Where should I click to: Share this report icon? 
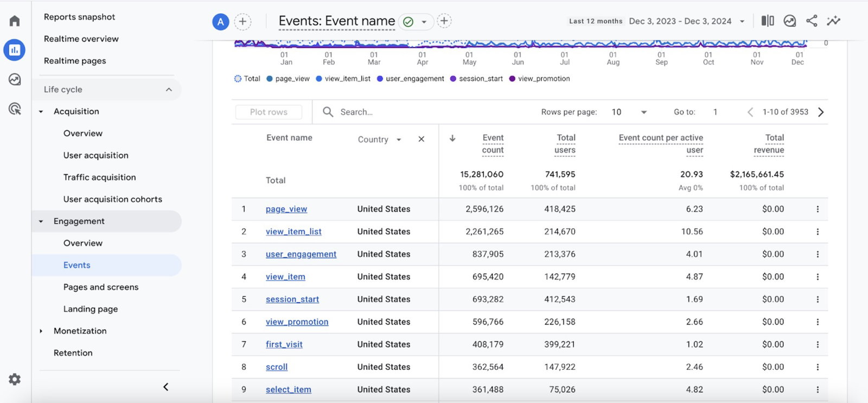coord(812,21)
